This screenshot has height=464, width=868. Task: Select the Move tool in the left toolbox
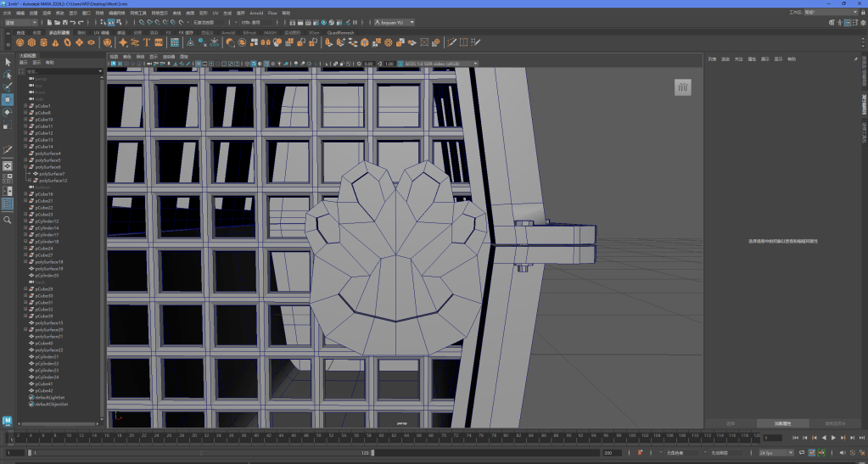[8, 99]
